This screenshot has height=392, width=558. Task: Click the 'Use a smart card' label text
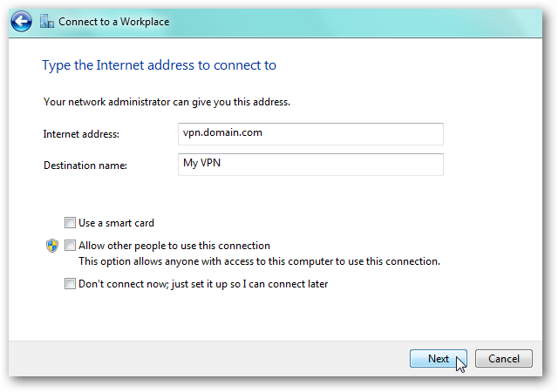coord(116,223)
